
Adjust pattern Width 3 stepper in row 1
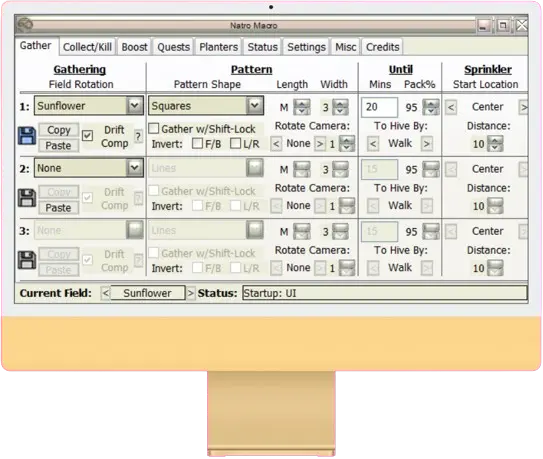pos(340,107)
